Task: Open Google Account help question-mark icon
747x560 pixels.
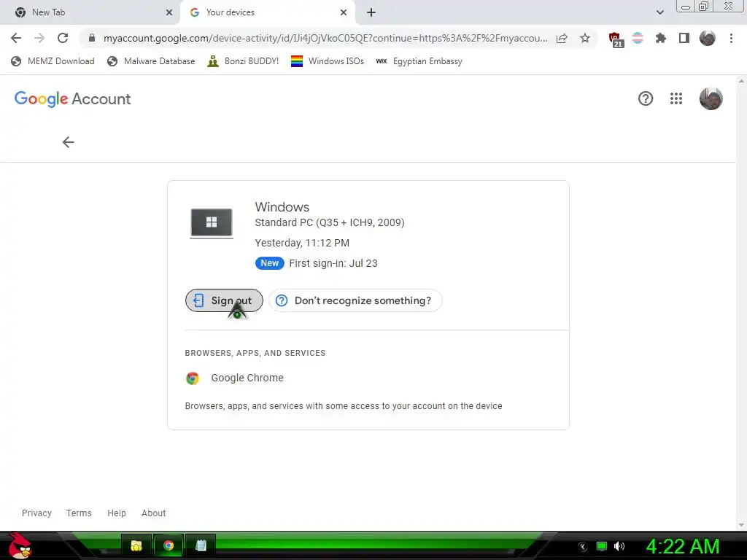Action: pyautogui.click(x=646, y=98)
